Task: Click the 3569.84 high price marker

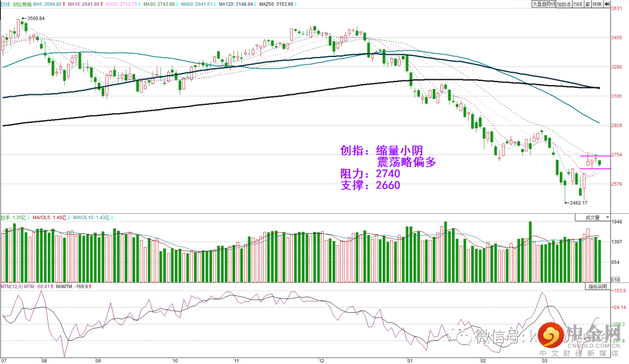Action: [x=36, y=19]
